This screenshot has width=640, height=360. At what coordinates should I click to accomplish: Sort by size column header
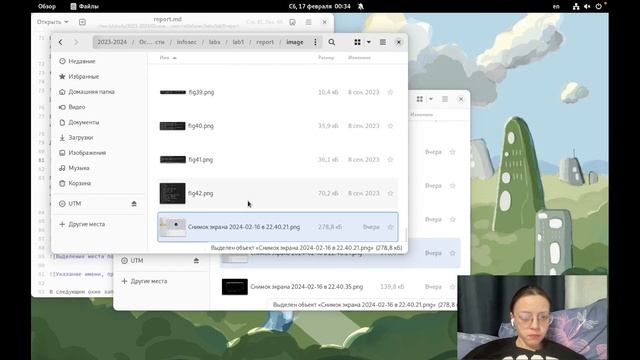326,58
